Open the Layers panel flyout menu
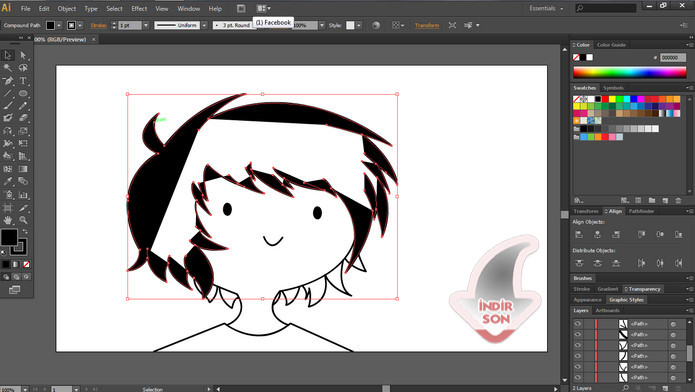The height and width of the screenshot is (392, 695). (689, 310)
